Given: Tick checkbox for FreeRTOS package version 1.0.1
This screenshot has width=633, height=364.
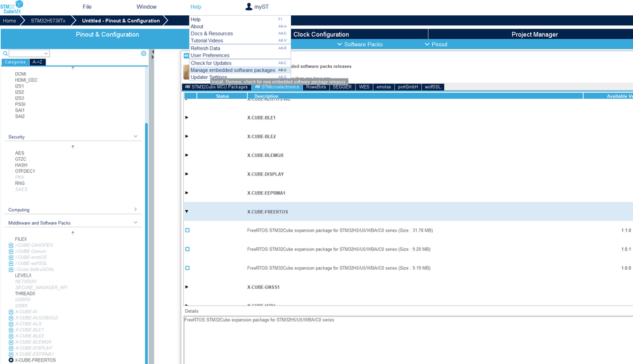Looking at the screenshot, I should pyautogui.click(x=188, y=249).
